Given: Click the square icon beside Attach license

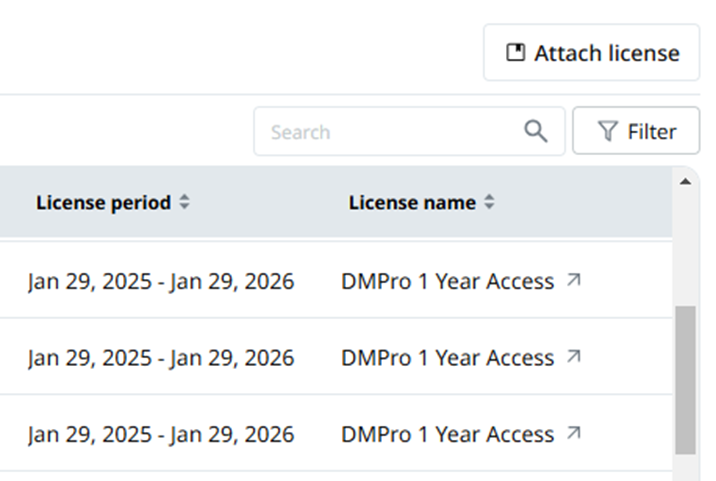Looking at the screenshot, I should 516,53.
